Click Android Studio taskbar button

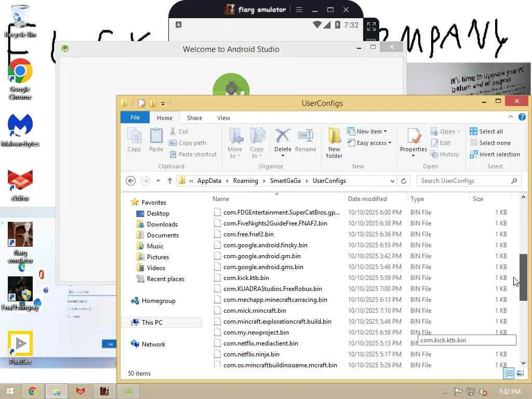coord(128,391)
